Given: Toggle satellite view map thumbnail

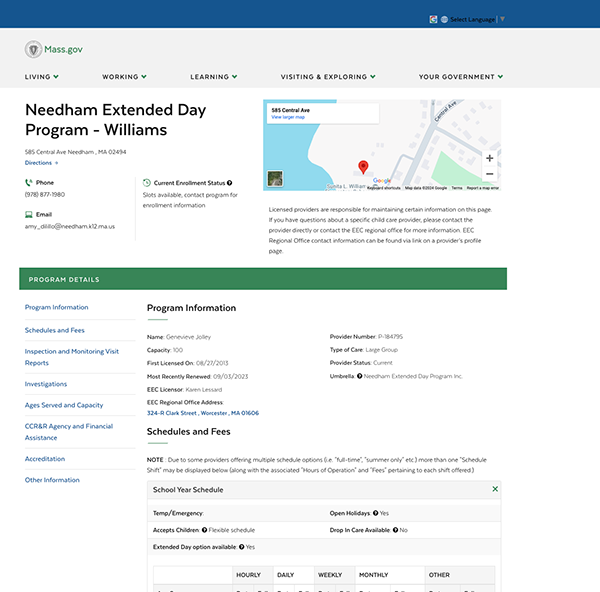Looking at the screenshot, I should tap(275, 178).
